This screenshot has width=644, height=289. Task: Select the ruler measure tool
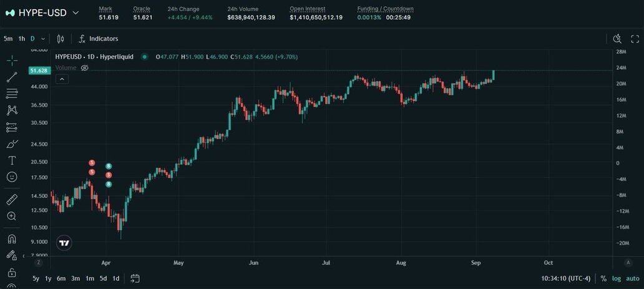click(12, 200)
